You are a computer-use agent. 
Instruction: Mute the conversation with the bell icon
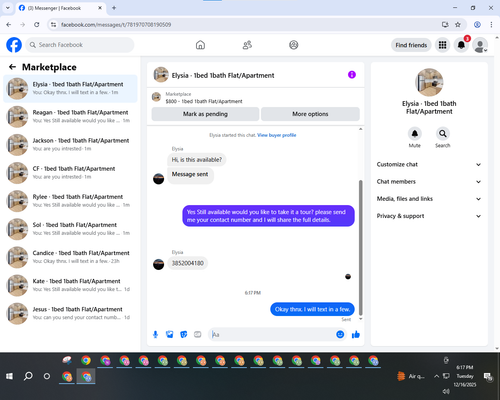pos(415,134)
